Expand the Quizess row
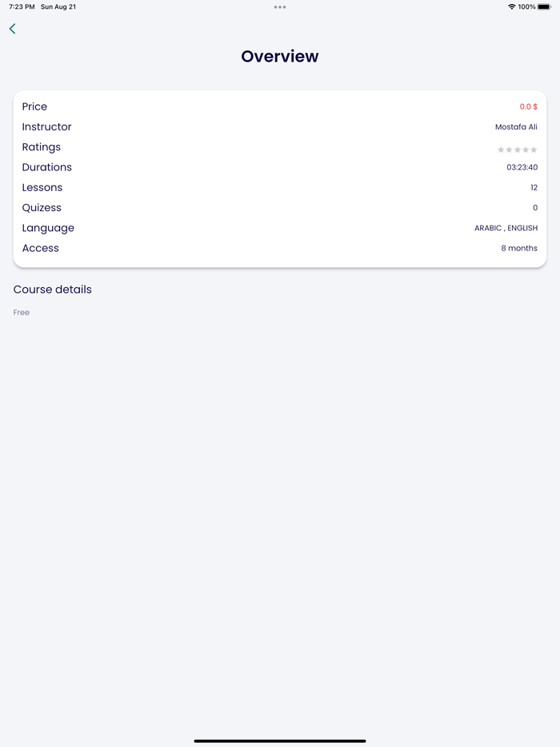This screenshot has width=560, height=747. (x=280, y=207)
